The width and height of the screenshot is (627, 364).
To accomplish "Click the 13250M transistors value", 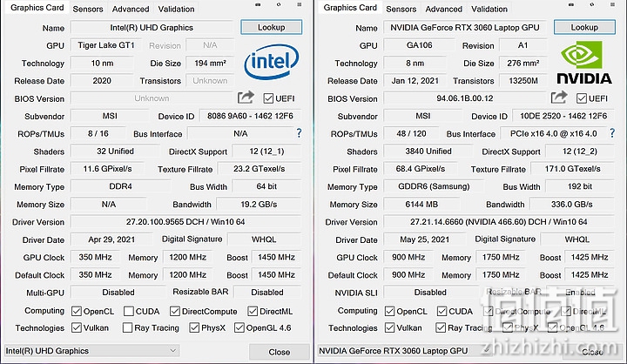I will point(523,80).
